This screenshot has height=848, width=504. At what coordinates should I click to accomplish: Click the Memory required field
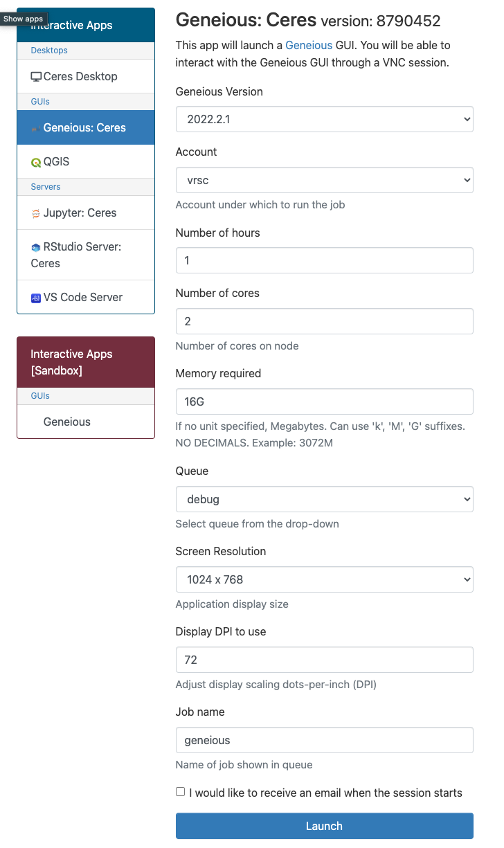[324, 402]
